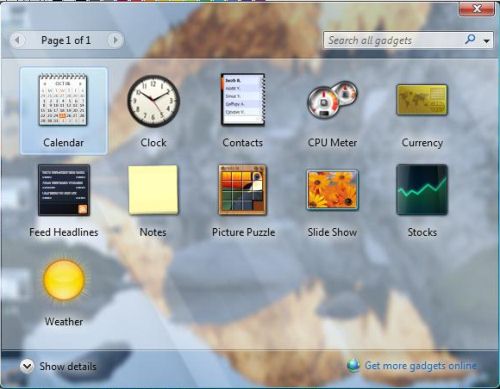The height and width of the screenshot is (389, 500).
Task: Click the "Show details" label
Action: tap(68, 366)
